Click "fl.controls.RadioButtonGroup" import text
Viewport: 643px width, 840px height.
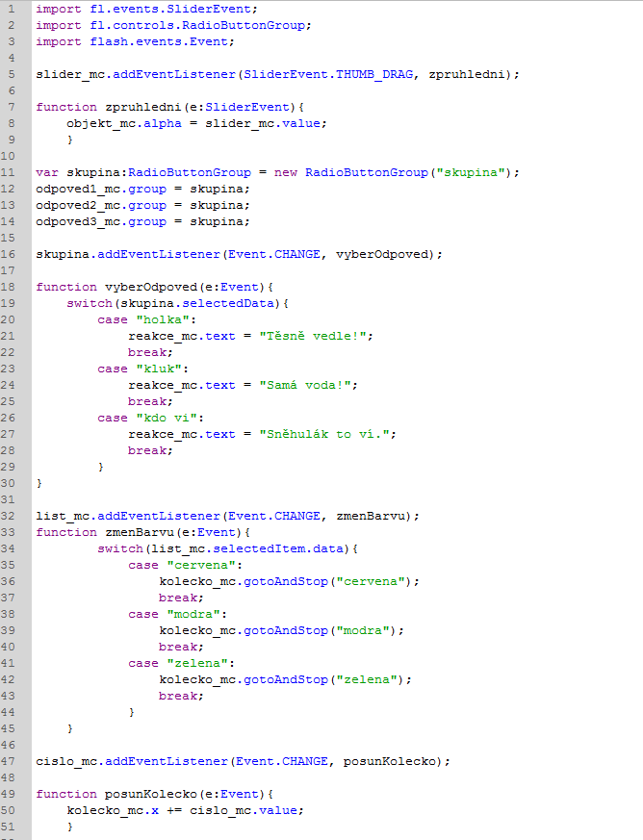[197, 25]
